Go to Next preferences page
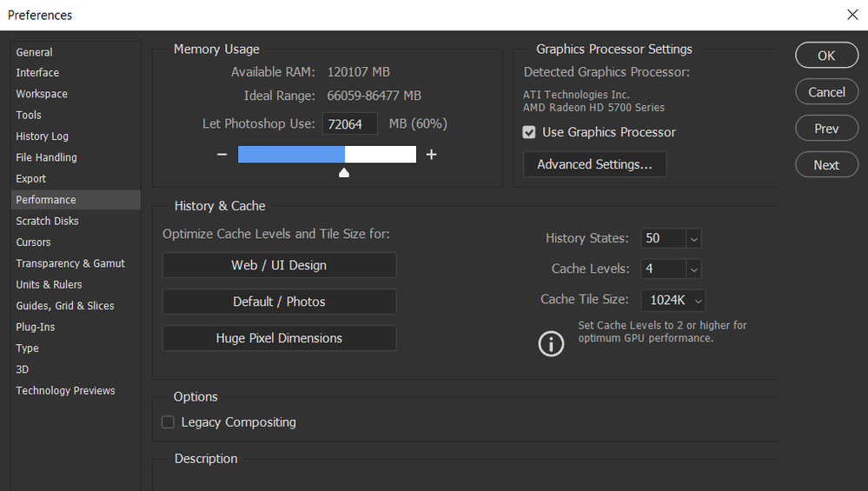This screenshot has height=491, width=868. tap(825, 165)
